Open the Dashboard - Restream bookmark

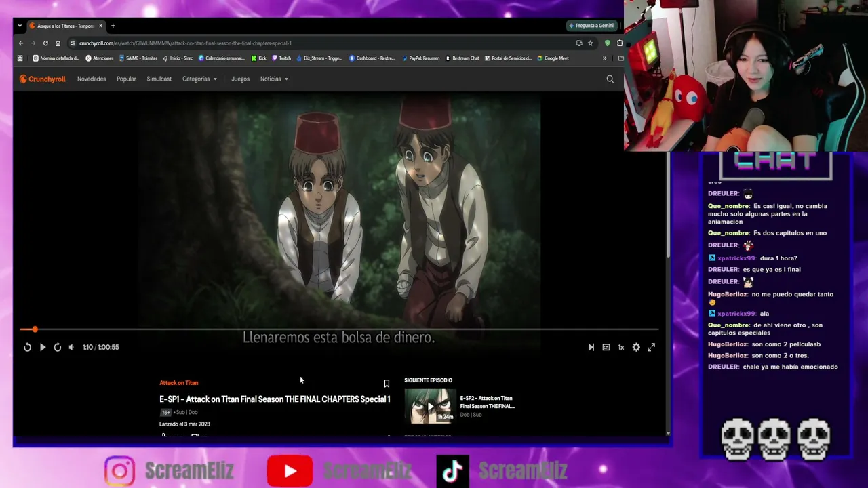(372, 58)
